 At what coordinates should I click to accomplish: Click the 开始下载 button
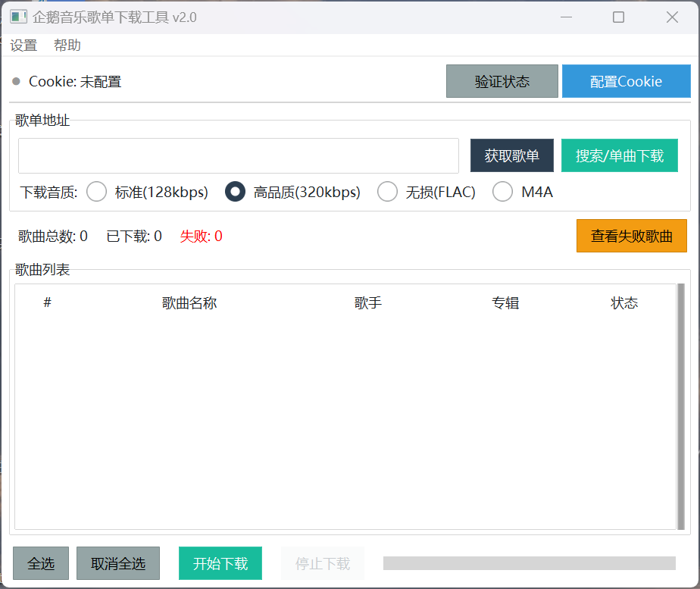pyautogui.click(x=220, y=563)
